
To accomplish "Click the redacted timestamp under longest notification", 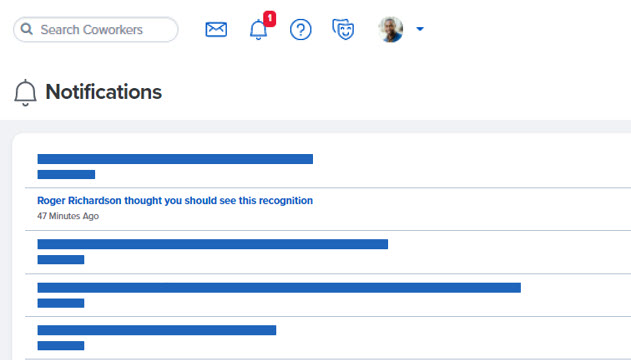I will [61, 303].
